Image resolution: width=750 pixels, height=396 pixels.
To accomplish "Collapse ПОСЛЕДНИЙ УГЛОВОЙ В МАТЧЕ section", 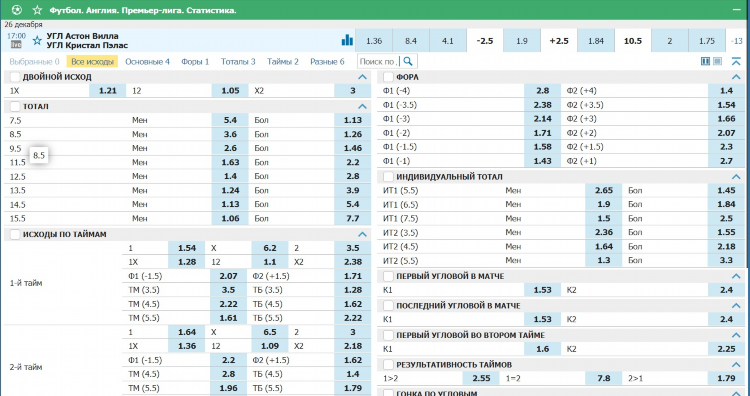I will click(x=736, y=305).
